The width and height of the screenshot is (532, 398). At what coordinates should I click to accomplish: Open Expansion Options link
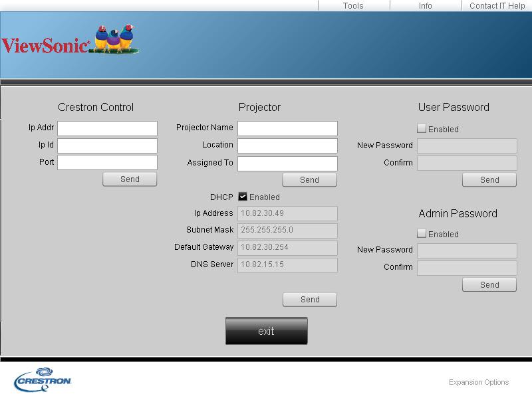(479, 382)
